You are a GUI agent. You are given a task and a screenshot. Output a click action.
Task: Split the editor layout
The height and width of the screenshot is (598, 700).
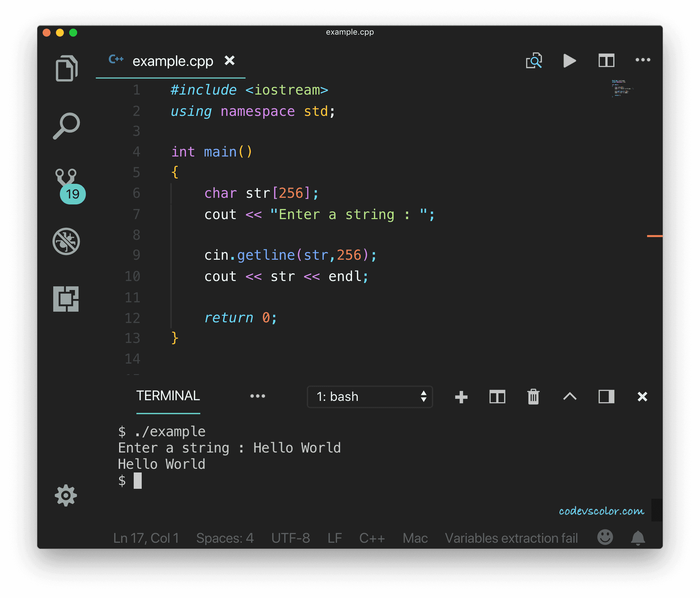[606, 61]
